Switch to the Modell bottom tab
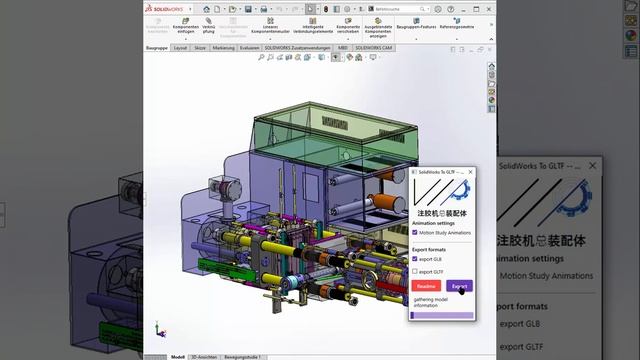640x360 pixels. 178,357
